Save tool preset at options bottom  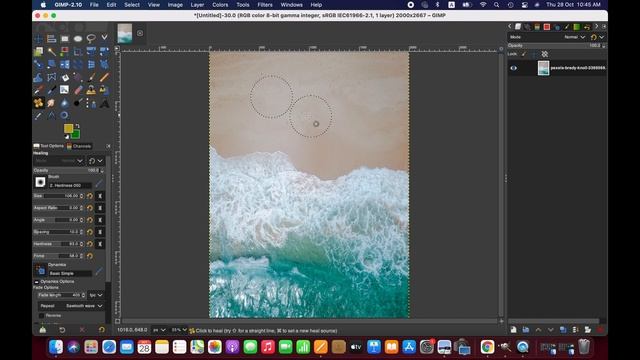tap(42, 329)
